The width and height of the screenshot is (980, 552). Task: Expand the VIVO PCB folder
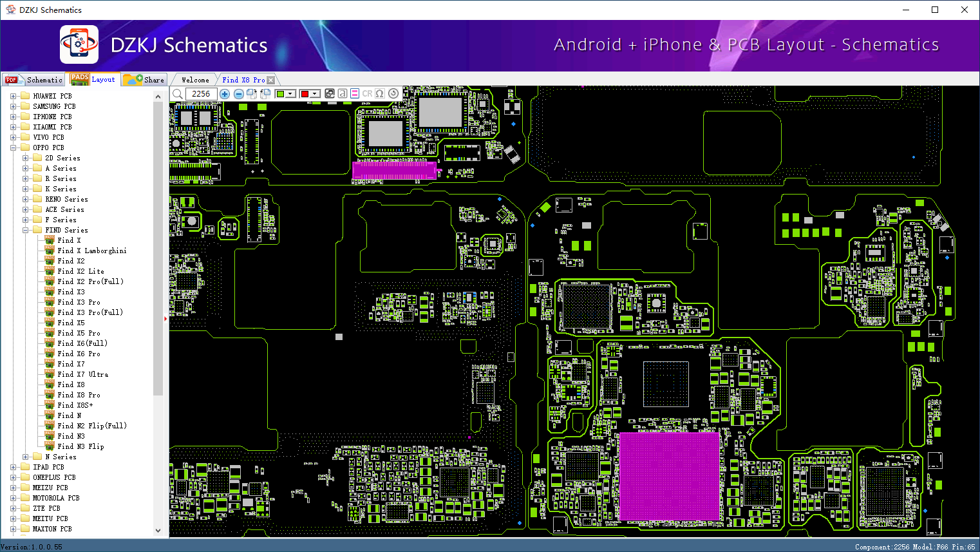point(13,137)
